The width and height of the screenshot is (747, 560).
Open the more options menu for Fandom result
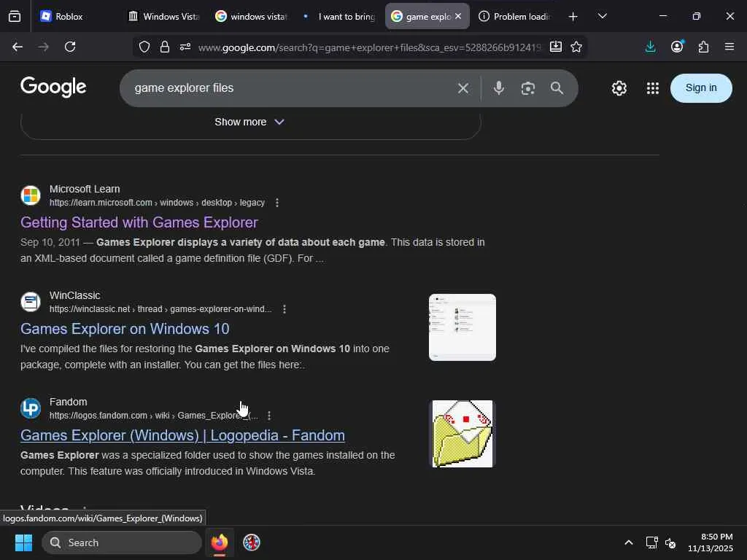(269, 416)
